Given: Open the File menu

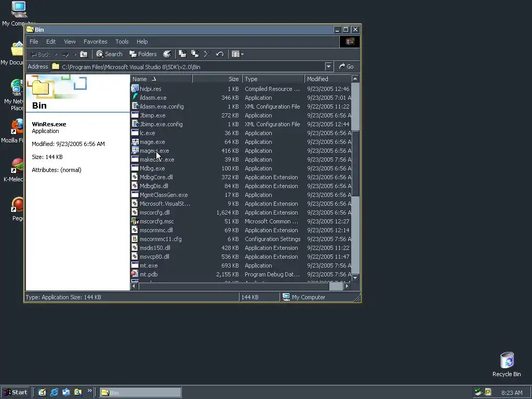Looking at the screenshot, I should click(x=34, y=42).
